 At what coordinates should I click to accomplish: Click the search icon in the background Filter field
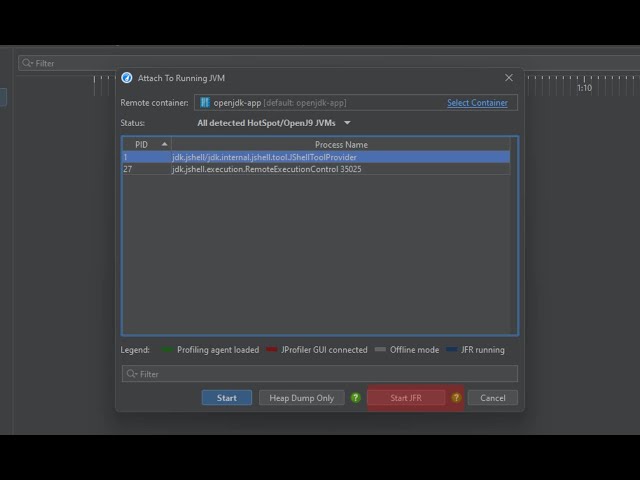click(27, 63)
